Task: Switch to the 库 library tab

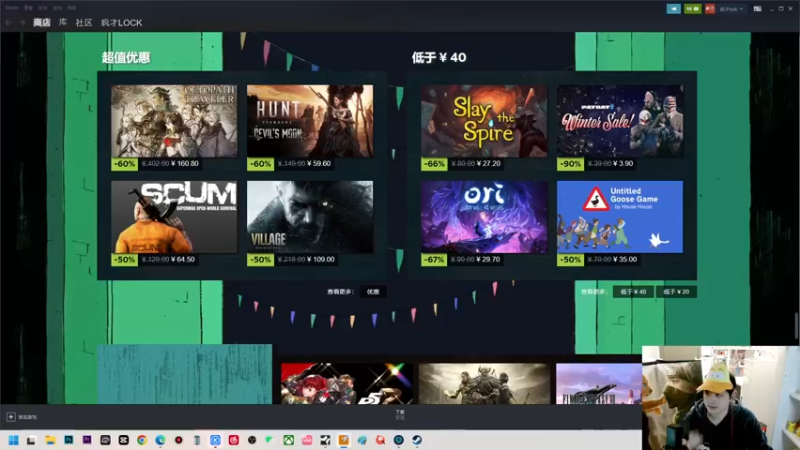Action: (x=63, y=22)
